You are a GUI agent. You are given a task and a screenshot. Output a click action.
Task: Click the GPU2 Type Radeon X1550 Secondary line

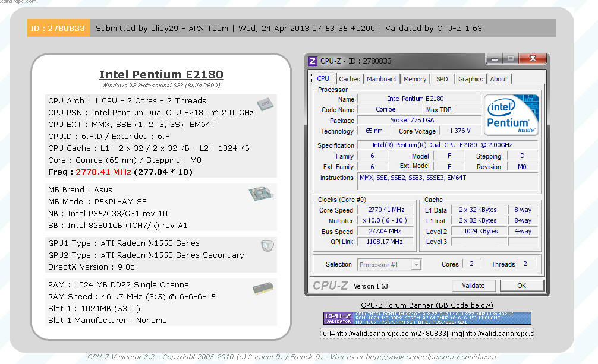(146, 255)
